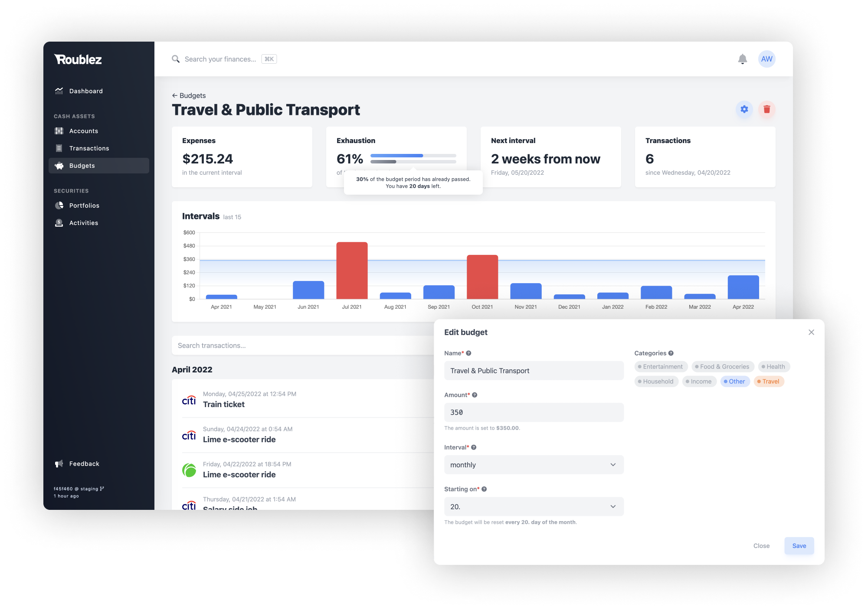Click the Dashboard chart icon
Viewport: 868px width, 610px height.
(59, 91)
